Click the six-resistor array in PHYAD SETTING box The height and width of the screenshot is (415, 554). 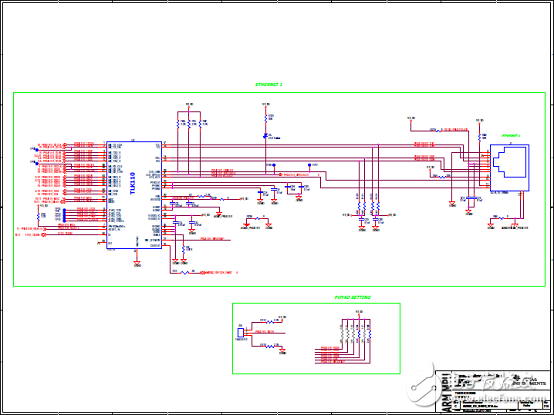pos(356,333)
